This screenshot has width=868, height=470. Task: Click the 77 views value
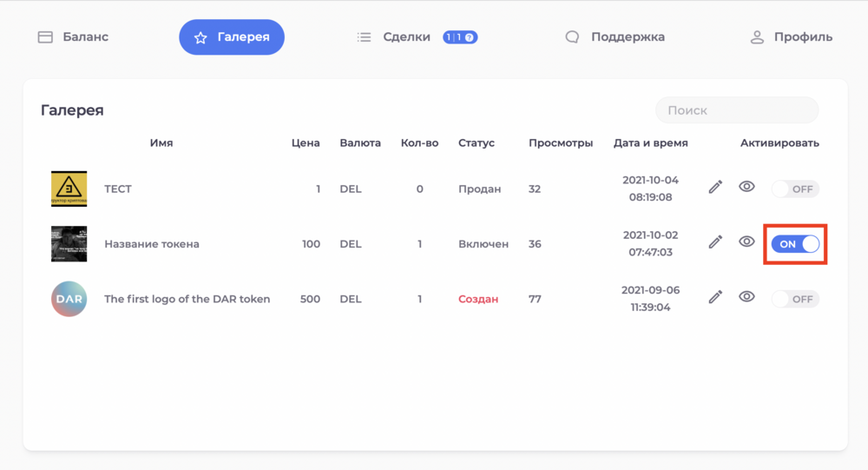coord(535,300)
